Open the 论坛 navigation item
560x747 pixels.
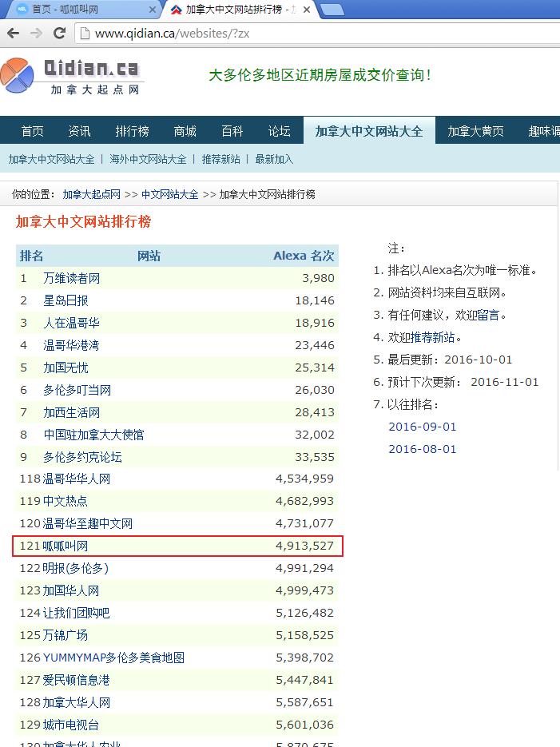[x=279, y=131]
